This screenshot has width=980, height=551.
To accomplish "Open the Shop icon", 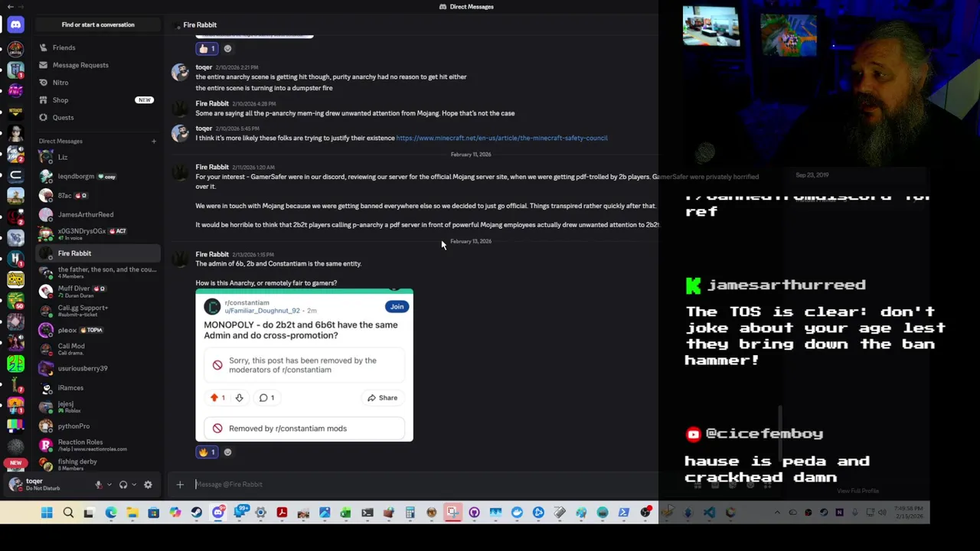I will click(44, 100).
